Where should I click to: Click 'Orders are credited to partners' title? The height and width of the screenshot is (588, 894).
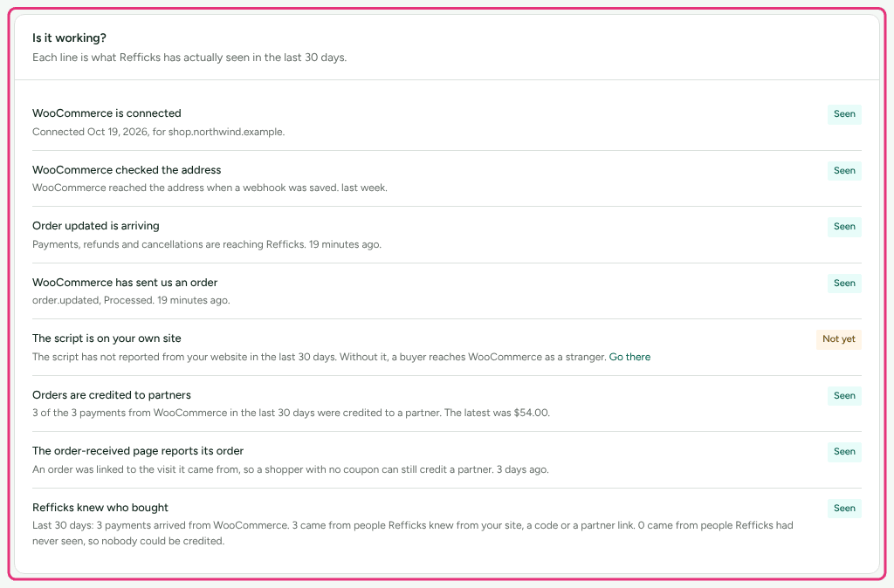[x=112, y=395]
